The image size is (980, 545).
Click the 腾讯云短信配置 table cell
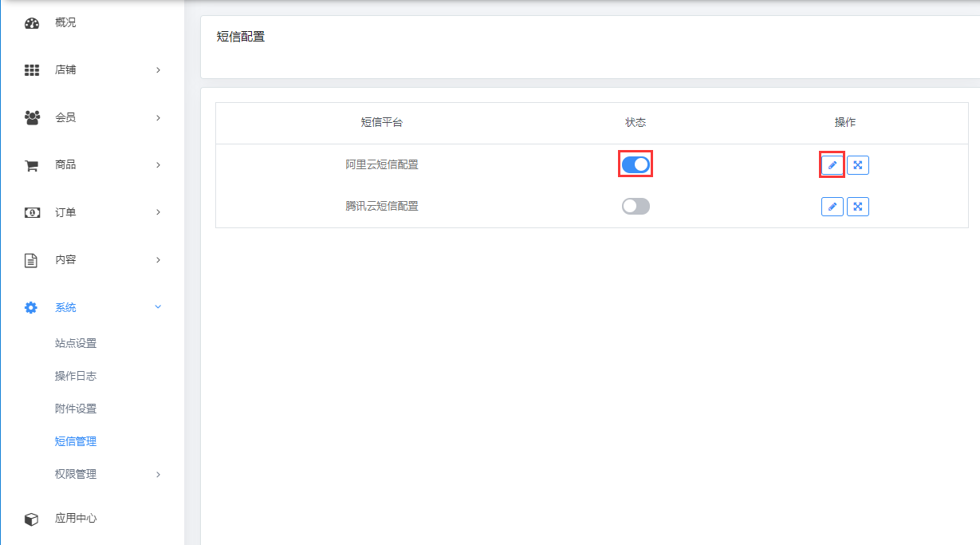coord(382,207)
